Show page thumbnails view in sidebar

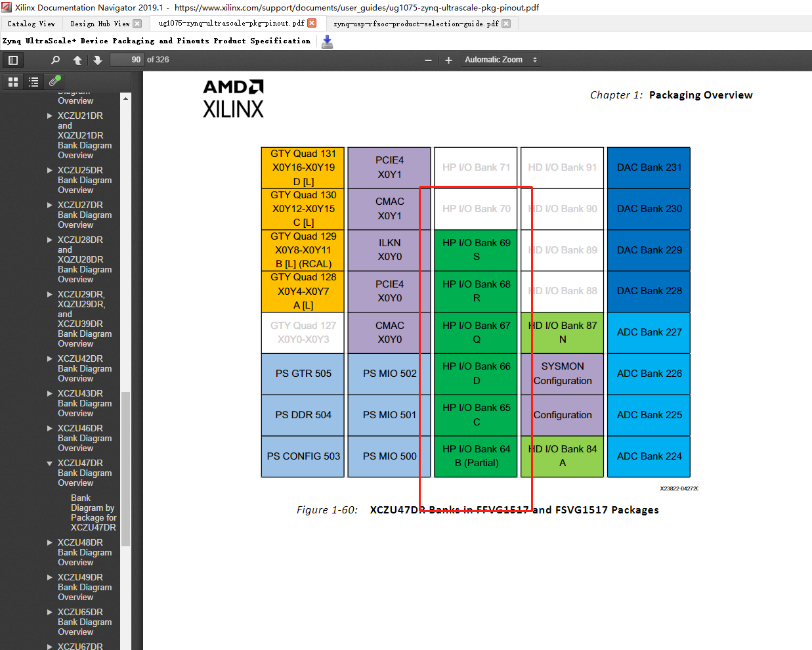13,81
